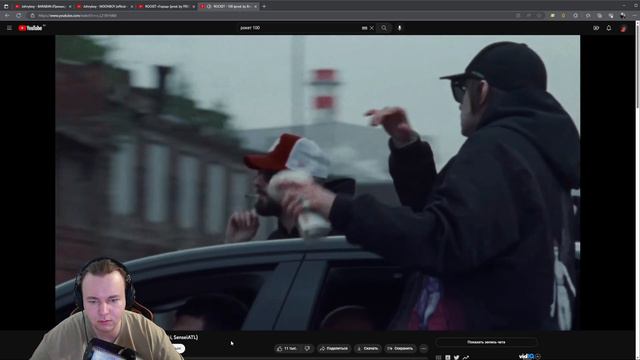Dislike the video with thumbs down
Image resolution: width=640 pixels, height=360 pixels.
308,348
